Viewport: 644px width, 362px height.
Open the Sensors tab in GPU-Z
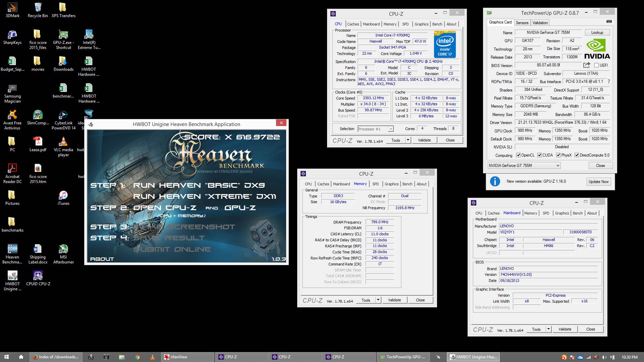(522, 23)
